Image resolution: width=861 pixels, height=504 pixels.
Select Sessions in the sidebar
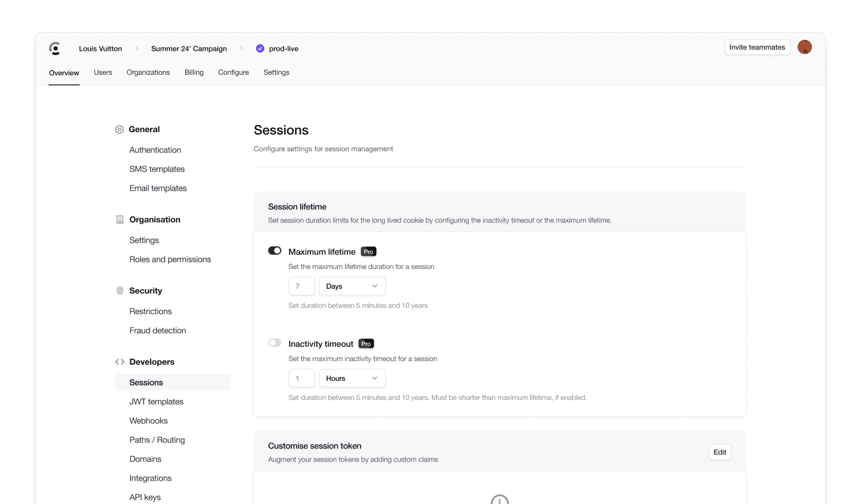point(173,383)
